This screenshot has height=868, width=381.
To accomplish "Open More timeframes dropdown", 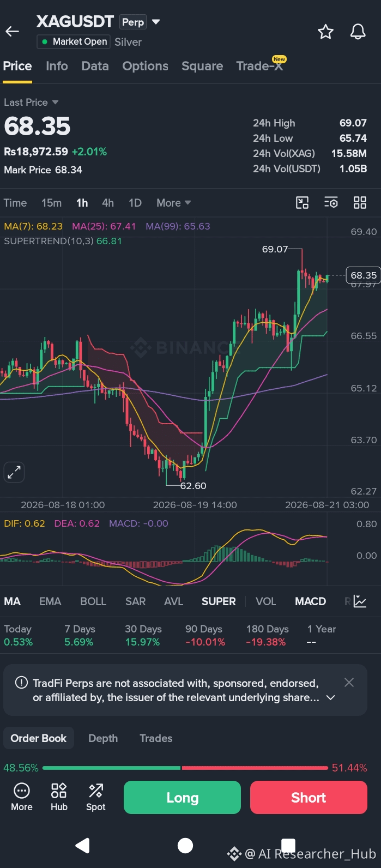I will (173, 203).
